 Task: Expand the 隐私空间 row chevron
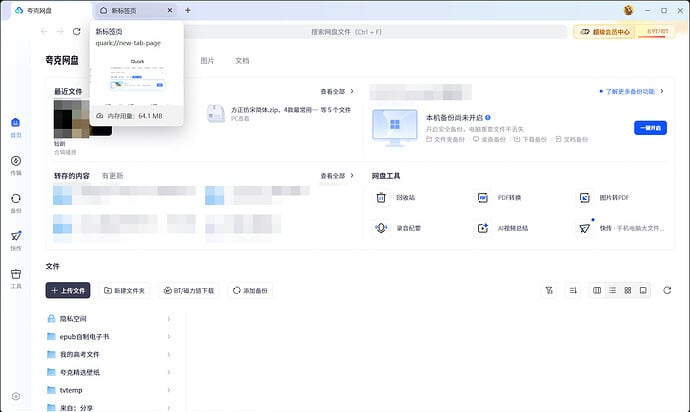tap(169, 319)
